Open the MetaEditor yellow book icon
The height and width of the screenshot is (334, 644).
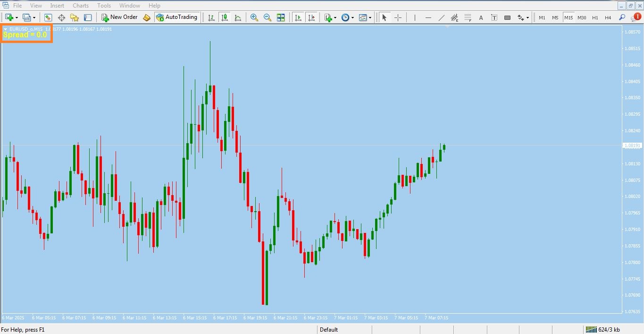(147, 17)
